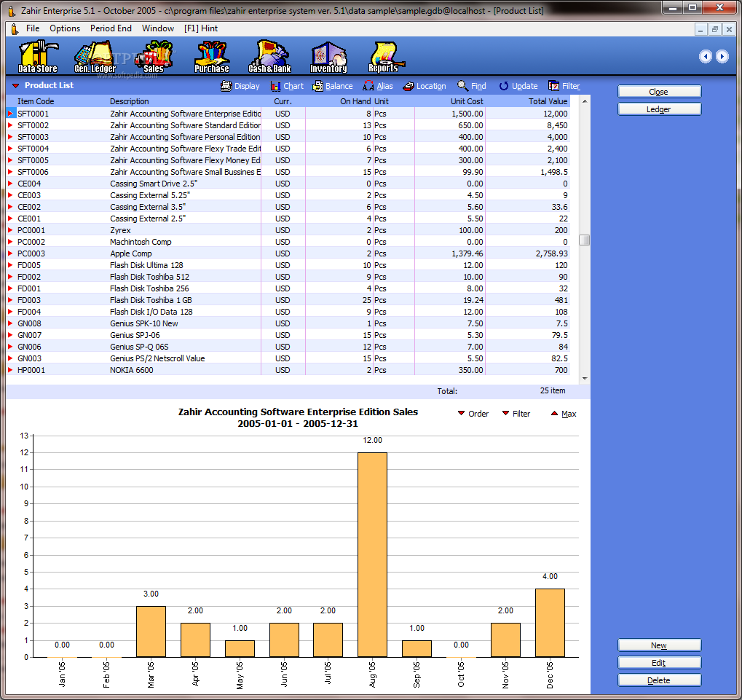Click the left navigation arrow icon
The width and height of the screenshot is (742, 700).
[705, 56]
